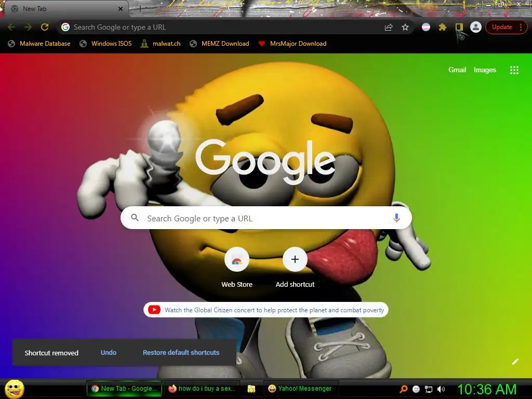This screenshot has width=532, height=399.
Task: Open the Malware Database bookmark
Action: [x=39, y=44]
